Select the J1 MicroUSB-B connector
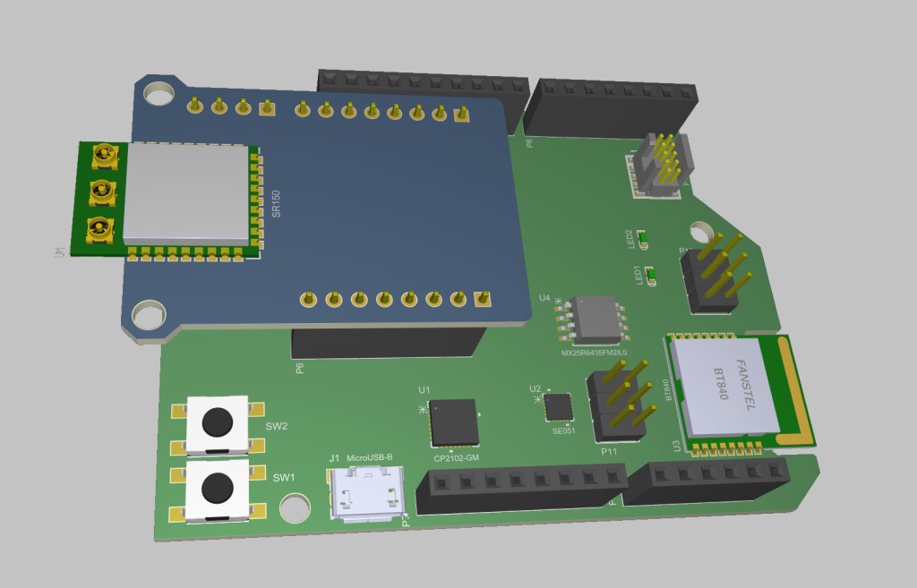This screenshot has width=917, height=588. point(368,495)
